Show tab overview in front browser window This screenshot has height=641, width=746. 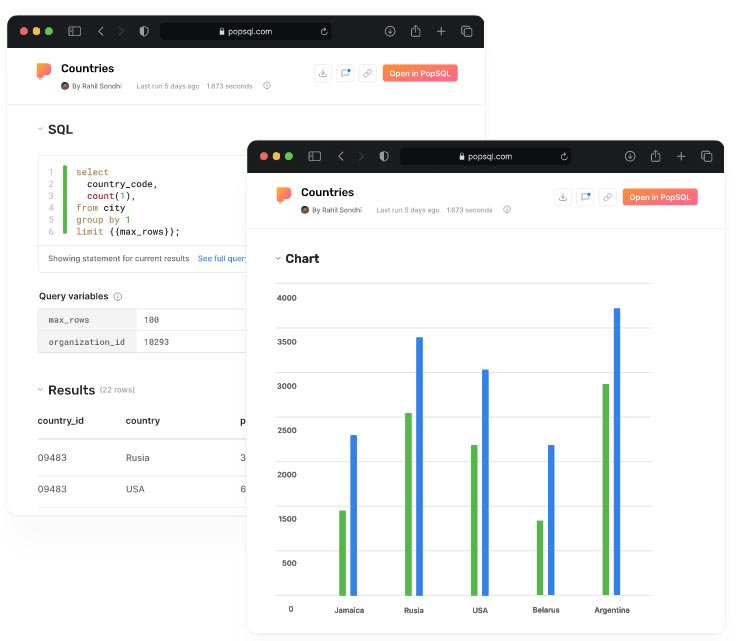707,156
